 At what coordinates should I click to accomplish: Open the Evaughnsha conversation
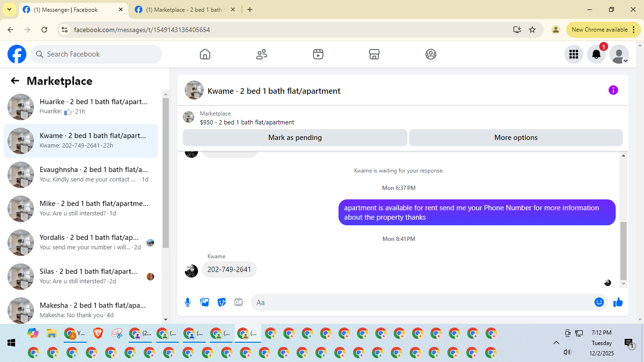tap(81, 175)
